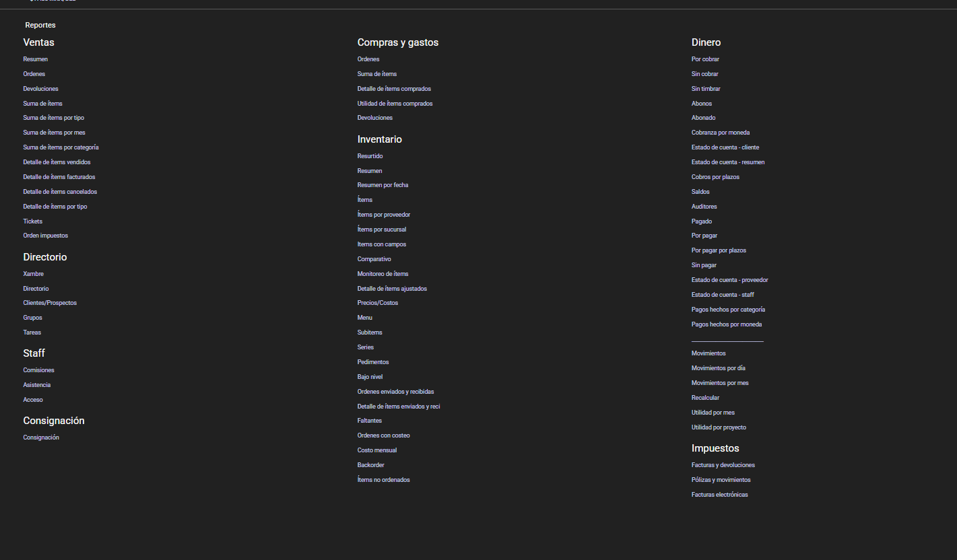Open Utilidad de ítems comprados report
This screenshot has width=957, height=560.
[395, 104]
